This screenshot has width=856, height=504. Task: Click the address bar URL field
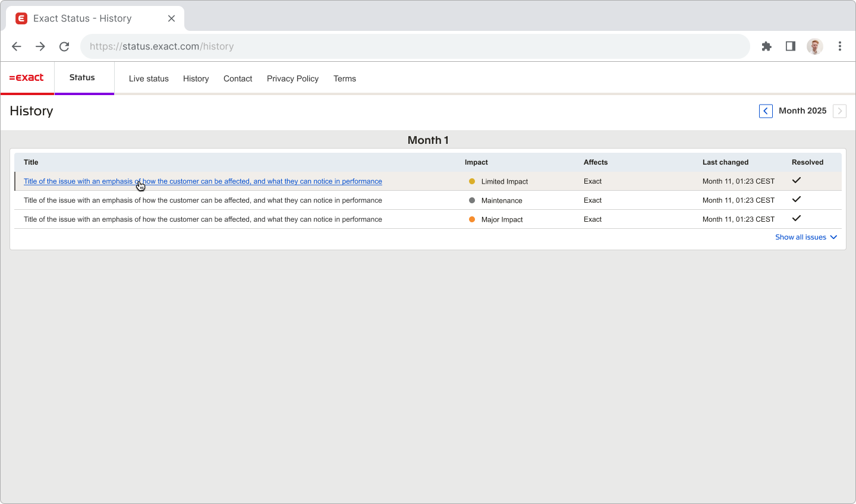point(415,46)
